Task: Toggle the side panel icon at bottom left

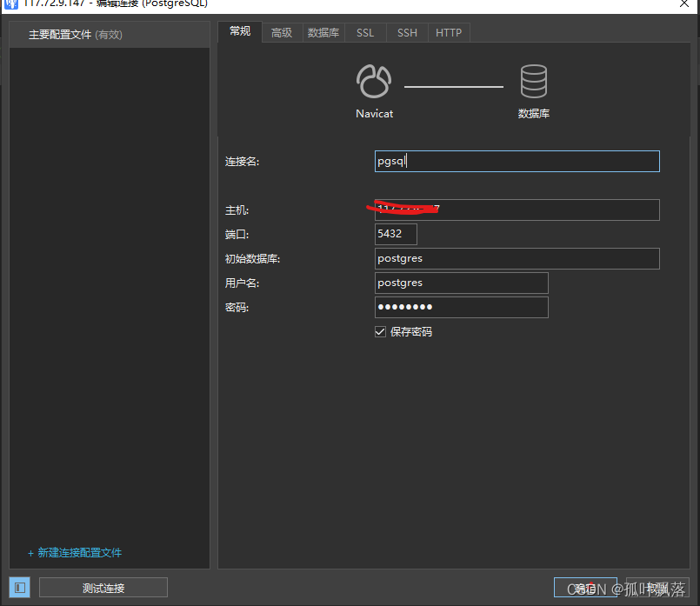Action: pyautogui.click(x=20, y=587)
